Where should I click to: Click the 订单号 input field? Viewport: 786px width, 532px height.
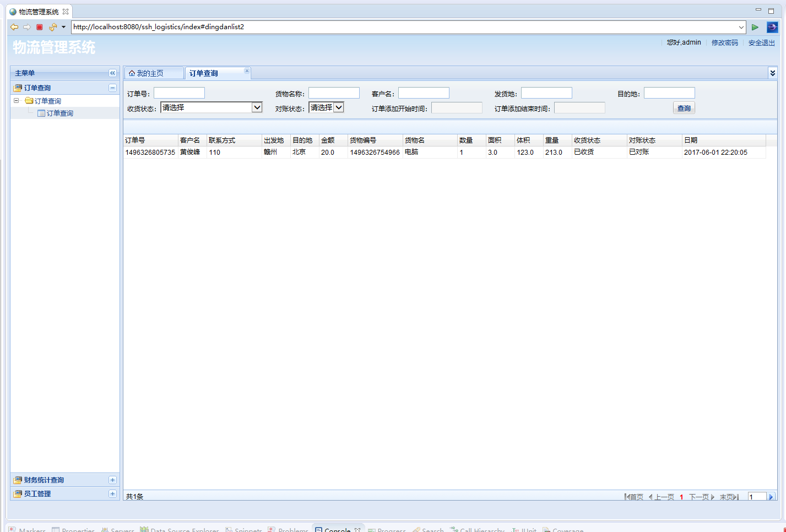tap(179, 93)
